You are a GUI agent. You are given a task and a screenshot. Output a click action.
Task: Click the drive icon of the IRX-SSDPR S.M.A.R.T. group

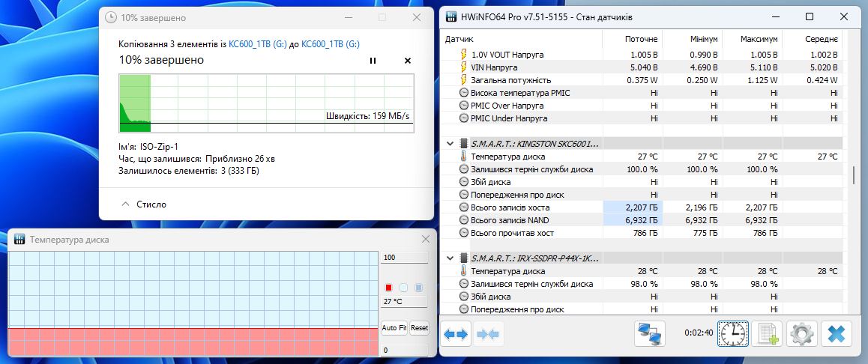coord(464,258)
